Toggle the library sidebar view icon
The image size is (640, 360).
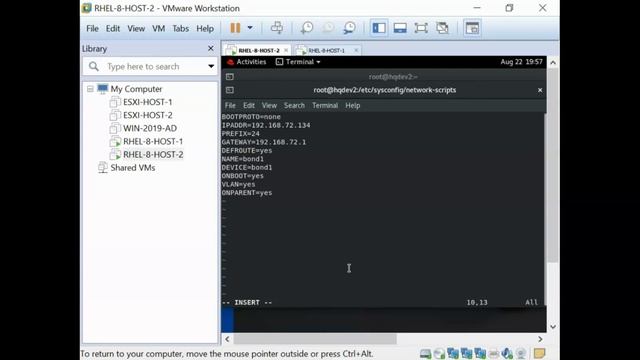point(379,28)
